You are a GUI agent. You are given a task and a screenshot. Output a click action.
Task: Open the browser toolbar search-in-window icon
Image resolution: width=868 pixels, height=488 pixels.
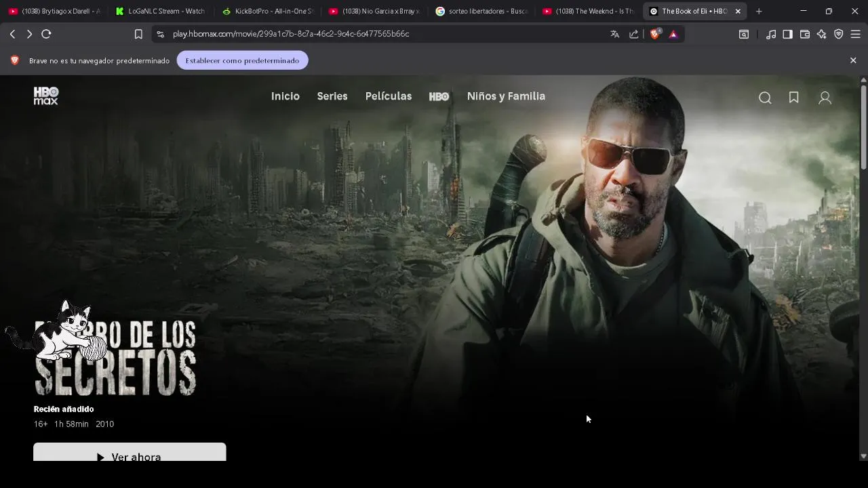(744, 34)
